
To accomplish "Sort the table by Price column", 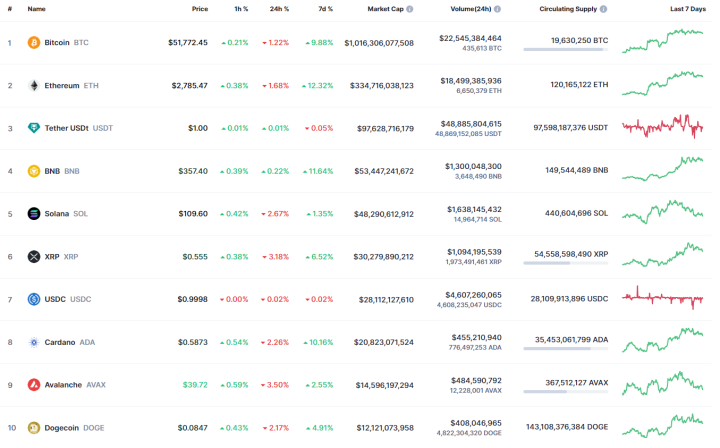I will (x=200, y=9).
